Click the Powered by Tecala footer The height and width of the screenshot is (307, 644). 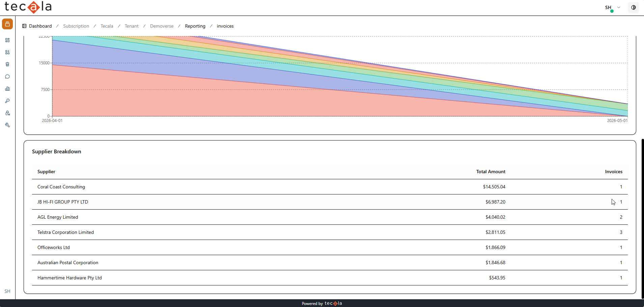point(322,303)
